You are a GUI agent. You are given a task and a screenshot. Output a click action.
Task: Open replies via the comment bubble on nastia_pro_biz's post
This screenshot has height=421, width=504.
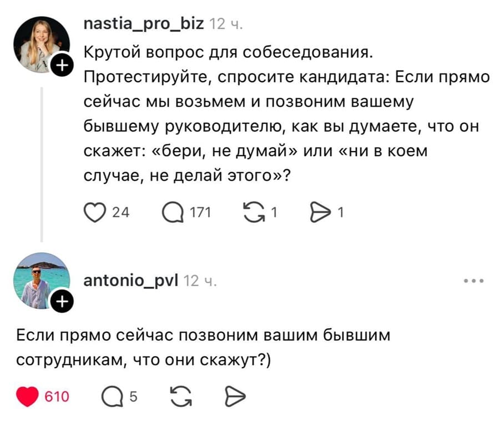pos(173,211)
